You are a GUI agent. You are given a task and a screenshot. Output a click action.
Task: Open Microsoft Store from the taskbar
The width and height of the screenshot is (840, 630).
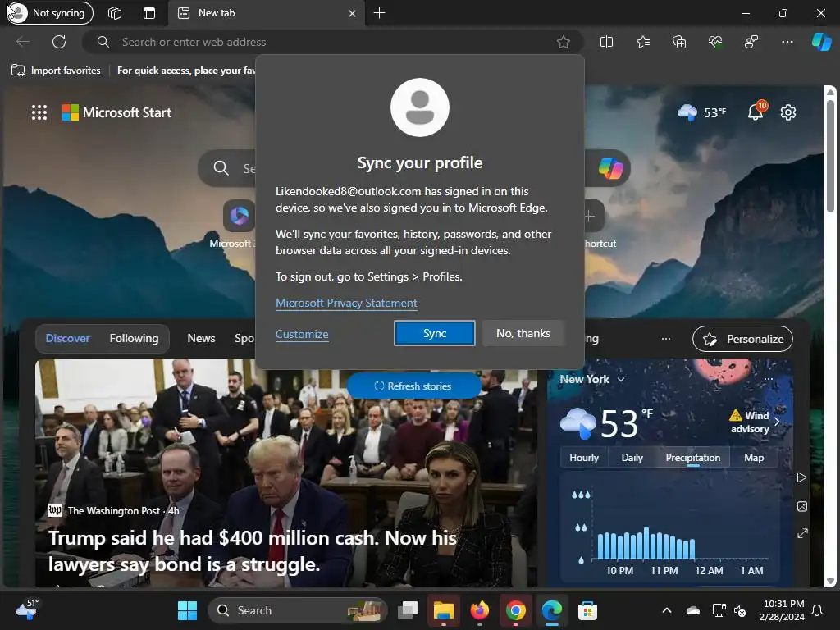[x=587, y=610]
